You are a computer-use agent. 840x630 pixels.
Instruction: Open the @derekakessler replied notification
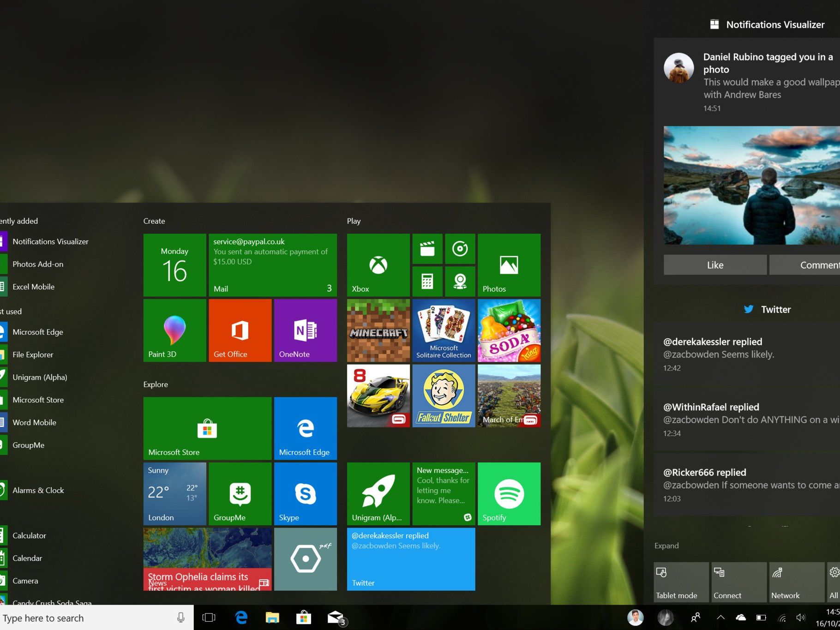coord(747,354)
